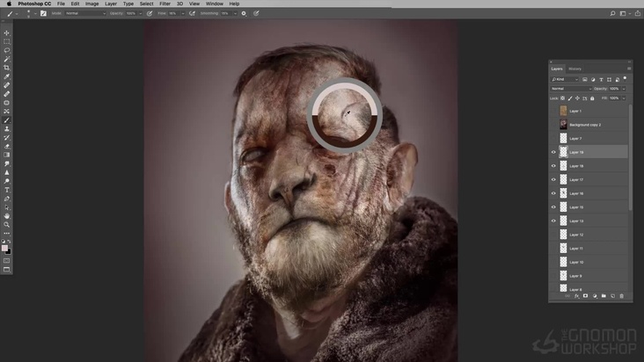Viewport: 644px width, 362px height.
Task: Create a new layer icon
Action: tap(613, 296)
